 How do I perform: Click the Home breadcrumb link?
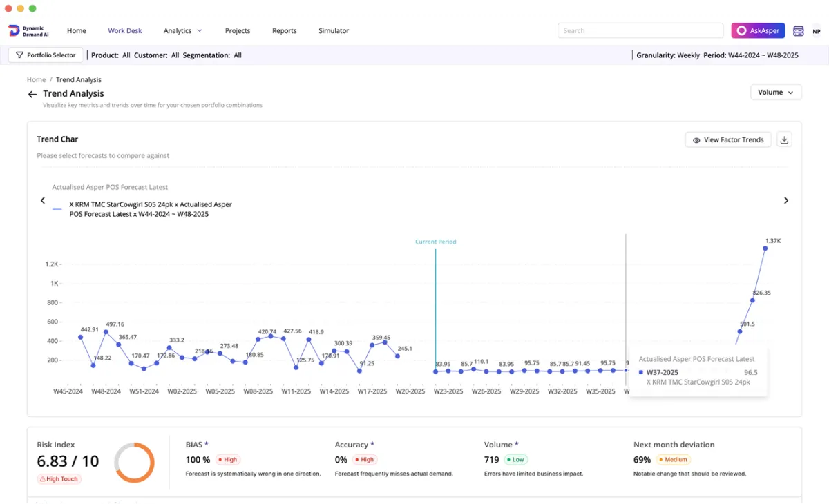pyautogui.click(x=36, y=79)
